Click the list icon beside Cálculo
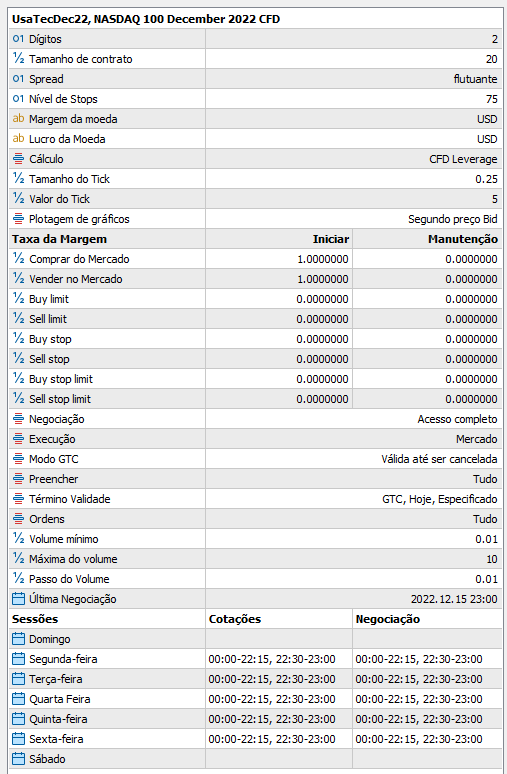The height and width of the screenshot is (774, 507). tap(18, 158)
